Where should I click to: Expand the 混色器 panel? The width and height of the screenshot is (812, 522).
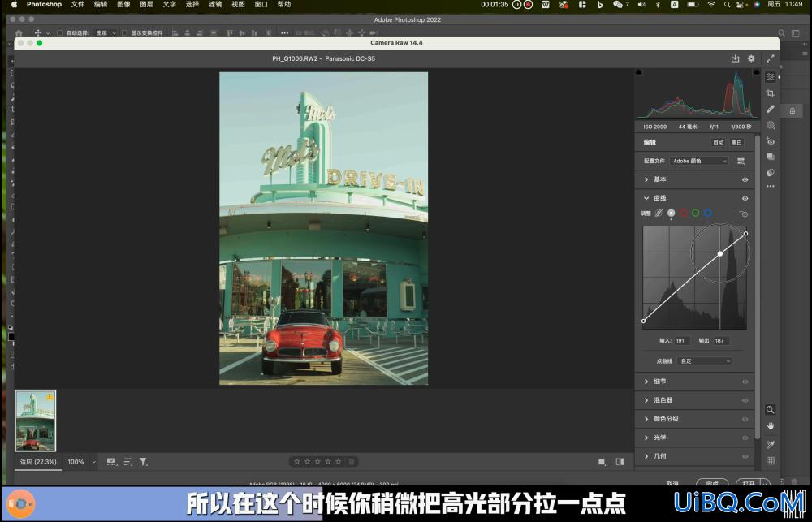tap(646, 399)
